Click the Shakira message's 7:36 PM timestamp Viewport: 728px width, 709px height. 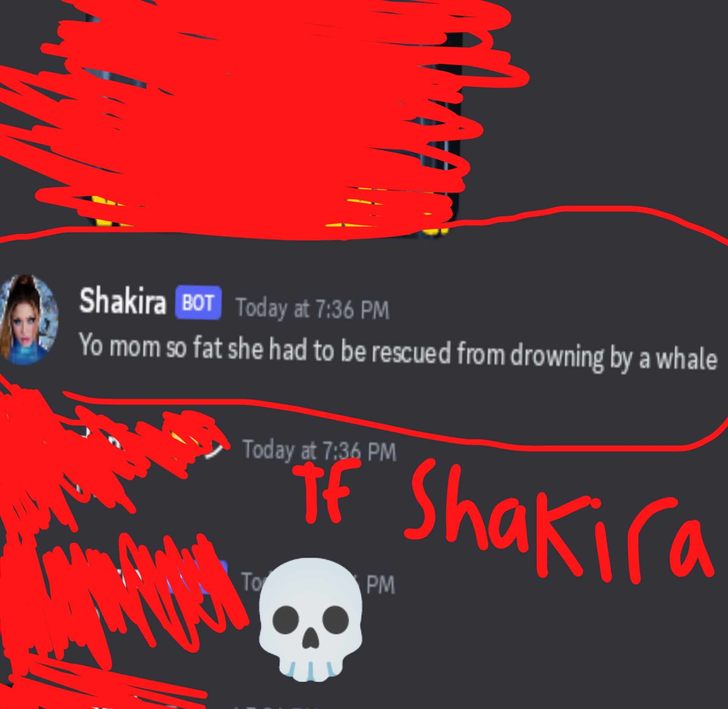pyautogui.click(x=312, y=309)
